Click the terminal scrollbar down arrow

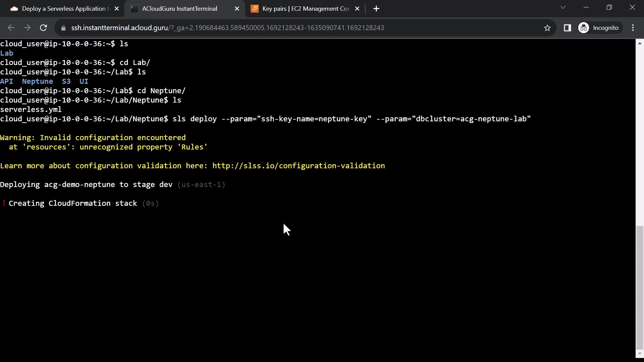[x=640, y=353]
